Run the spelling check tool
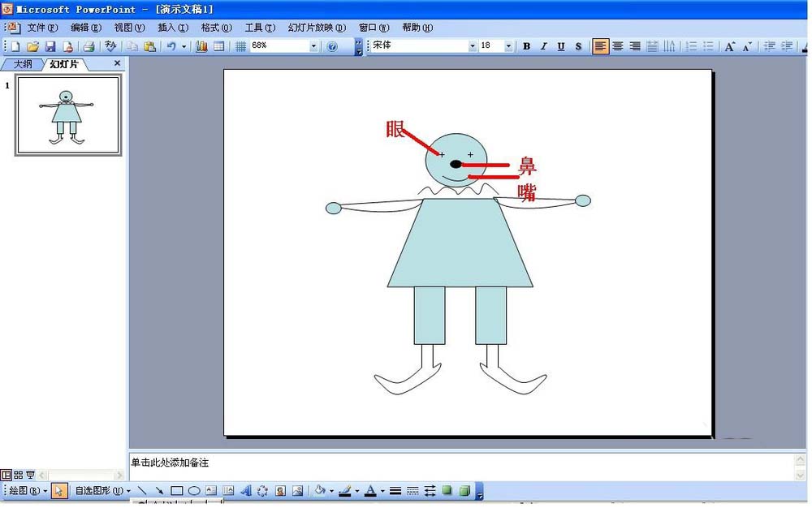The height and width of the screenshot is (508, 812). coord(110,46)
